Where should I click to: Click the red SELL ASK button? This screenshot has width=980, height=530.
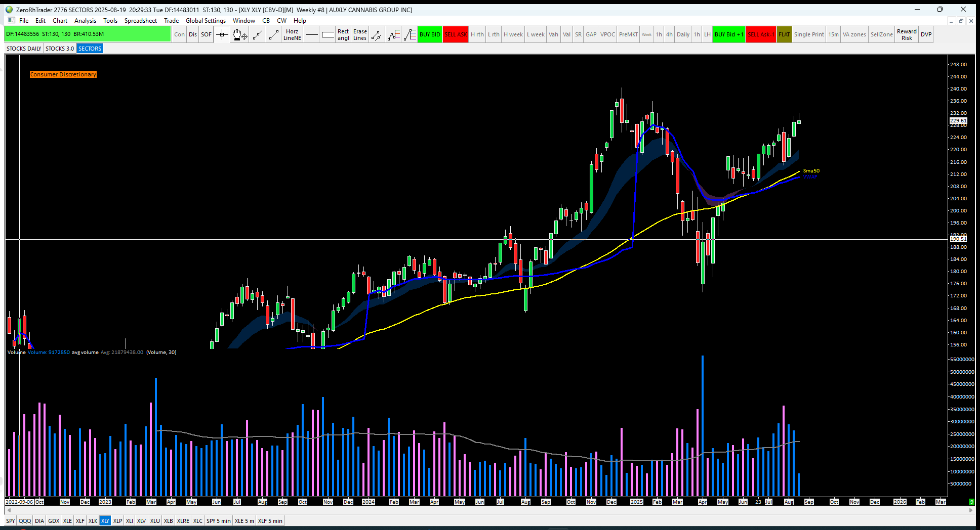[x=456, y=34]
